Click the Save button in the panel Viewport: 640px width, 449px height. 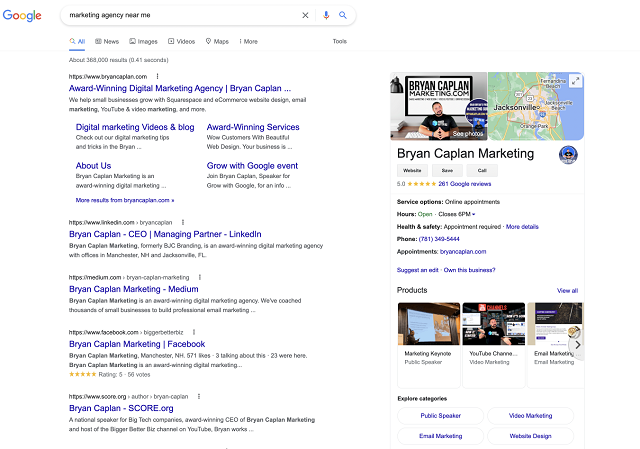[447, 170]
